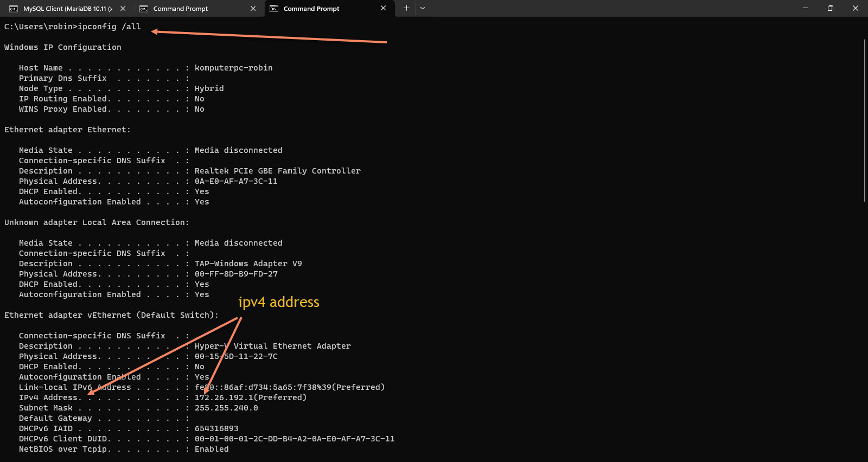Close the middle Command Prompt tab
This screenshot has width=868, height=462.
click(x=253, y=9)
